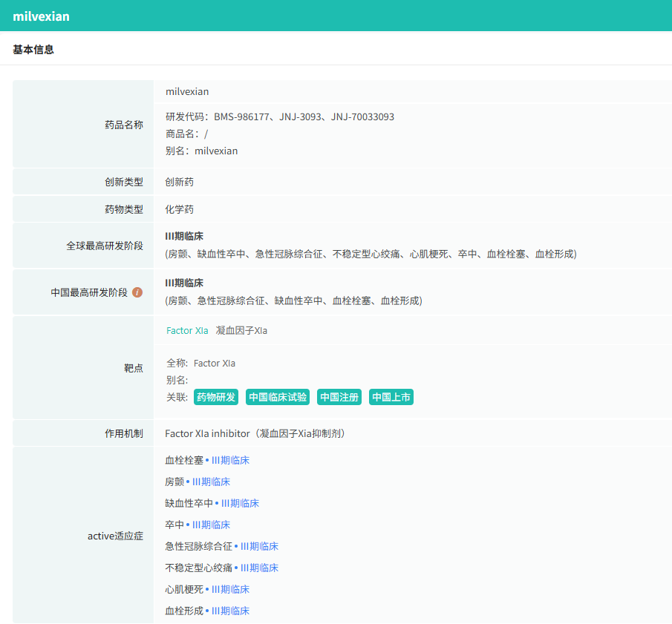Click the active适应症 row label
672x624 pixels.
click(x=115, y=536)
